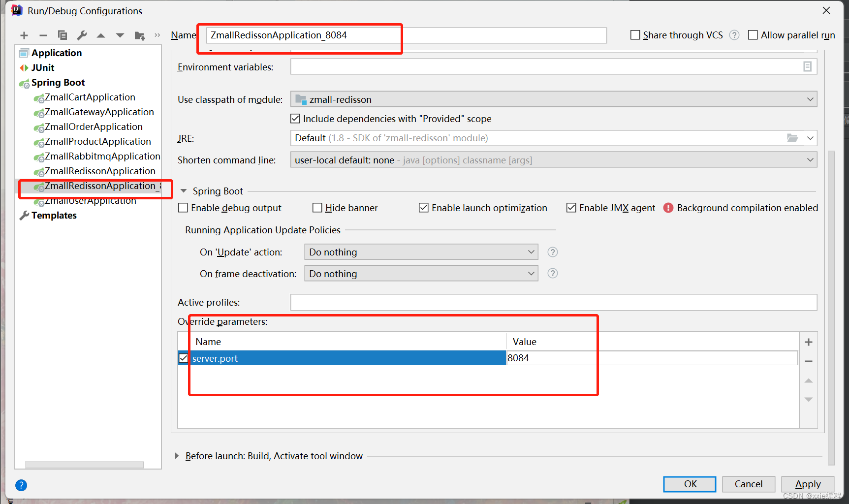This screenshot has width=849, height=504.
Task: Edit the configuration Name field
Action: click(407, 35)
